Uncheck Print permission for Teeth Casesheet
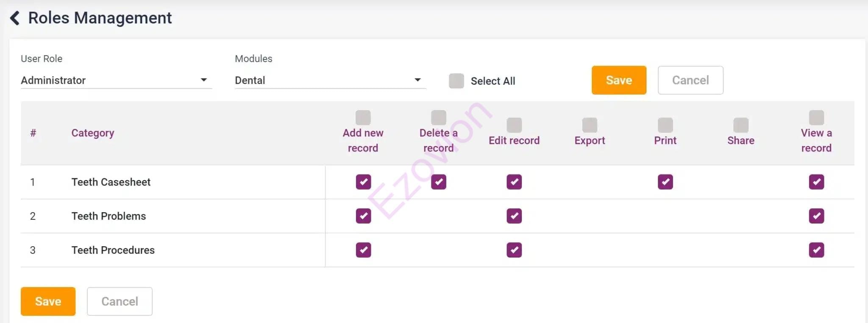 point(665,182)
